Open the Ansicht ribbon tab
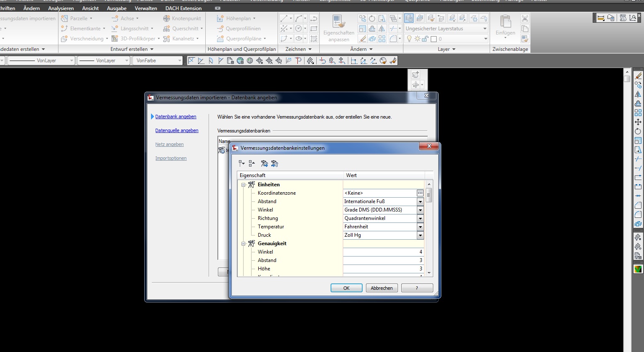 pyautogui.click(x=90, y=8)
